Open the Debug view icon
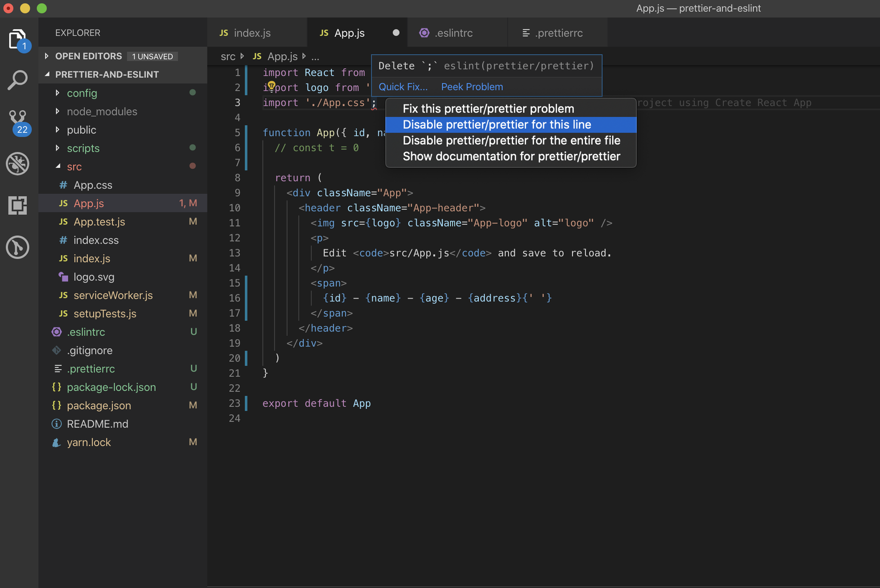The height and width of the screenshot is (588, 880). [18, 164]
